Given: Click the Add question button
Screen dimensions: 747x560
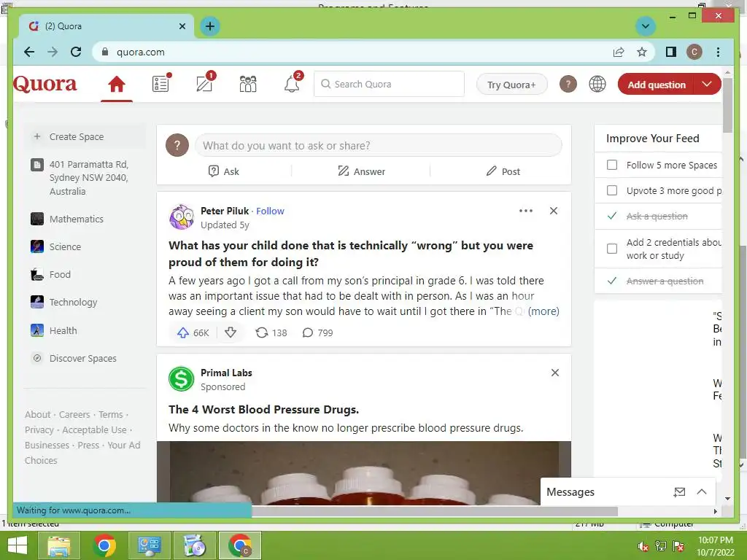Looking at the screenshot, I should 657,85.
